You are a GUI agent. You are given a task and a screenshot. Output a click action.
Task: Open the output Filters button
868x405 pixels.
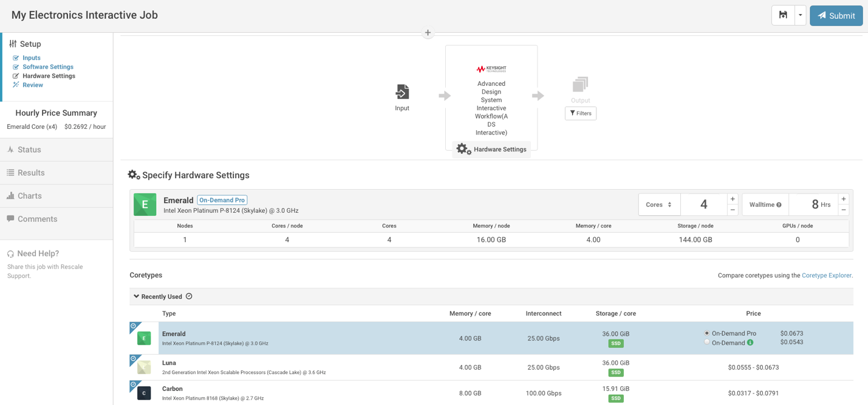580,113
